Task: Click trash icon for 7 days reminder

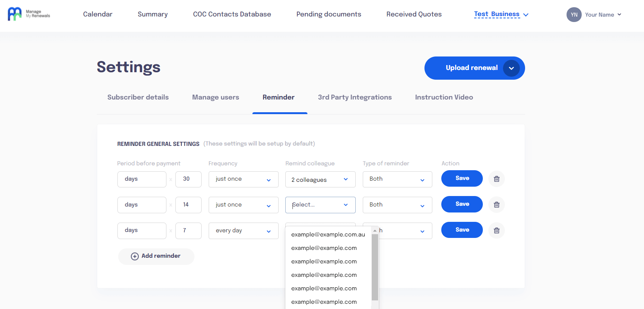Action: click(496, 230)
